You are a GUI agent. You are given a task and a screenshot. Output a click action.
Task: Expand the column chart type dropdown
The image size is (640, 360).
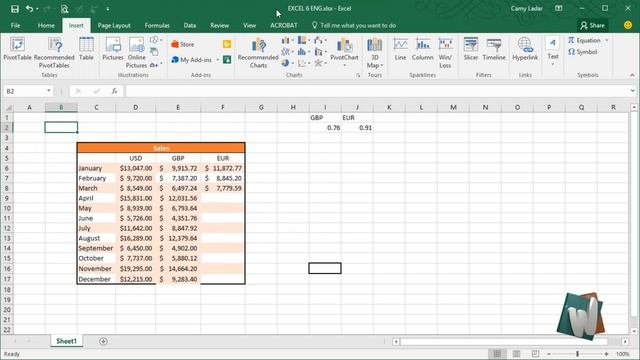[x=293, y=40]
